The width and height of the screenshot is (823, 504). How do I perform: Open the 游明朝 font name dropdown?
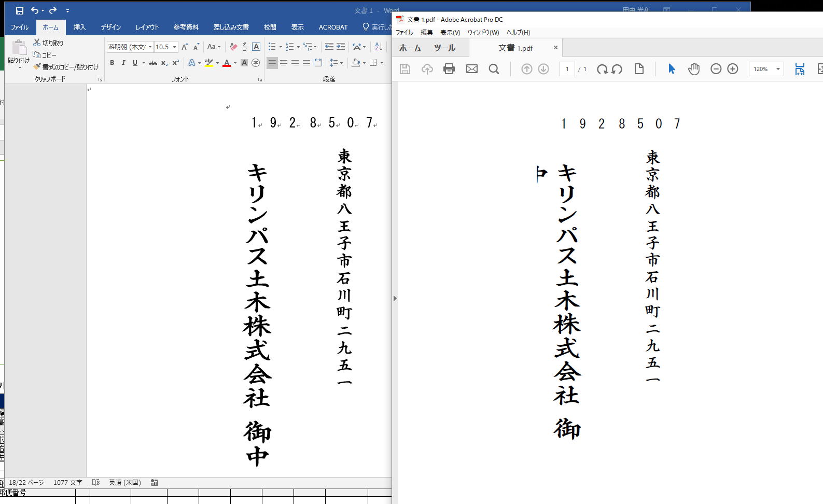pyautogui.click(x=150, y=47)
